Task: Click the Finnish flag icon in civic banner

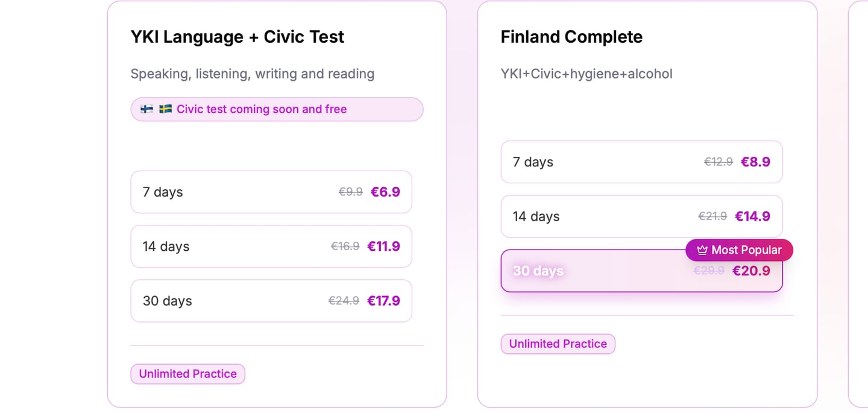Action: click(x=146, y=109)
